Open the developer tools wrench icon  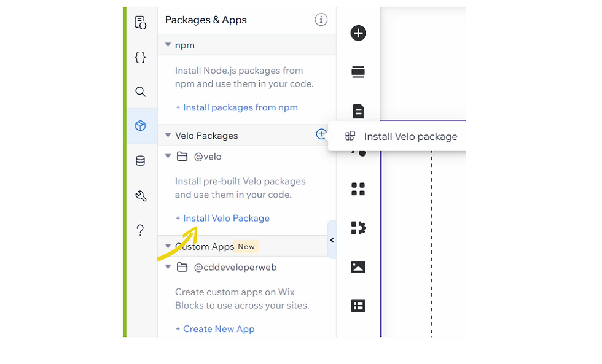point(141,196)
